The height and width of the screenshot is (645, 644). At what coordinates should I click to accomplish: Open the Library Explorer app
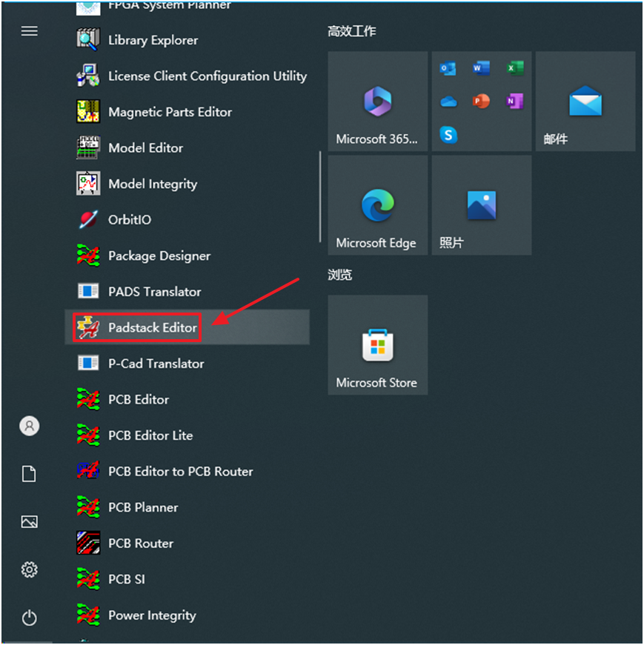[153, 40]
